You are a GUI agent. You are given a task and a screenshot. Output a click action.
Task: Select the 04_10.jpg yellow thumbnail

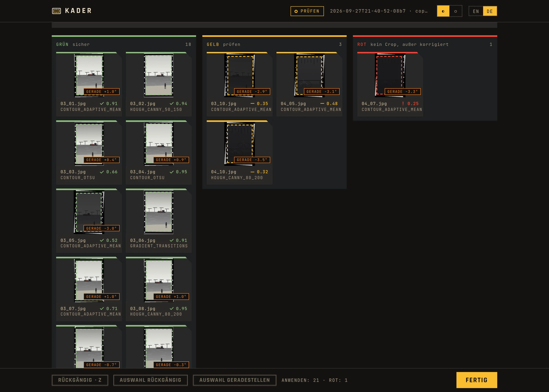[240, 144]
